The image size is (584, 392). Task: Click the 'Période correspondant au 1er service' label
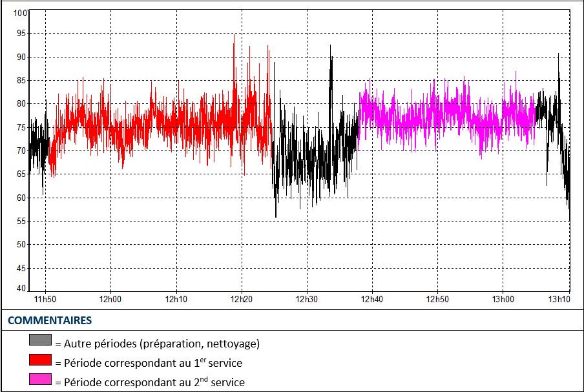tap(149, 363)
